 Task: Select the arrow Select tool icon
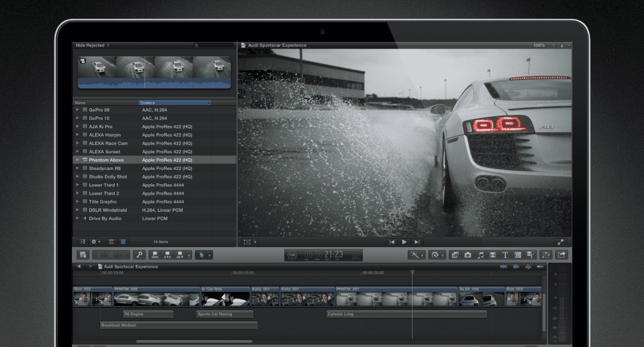tap(201, 255)
